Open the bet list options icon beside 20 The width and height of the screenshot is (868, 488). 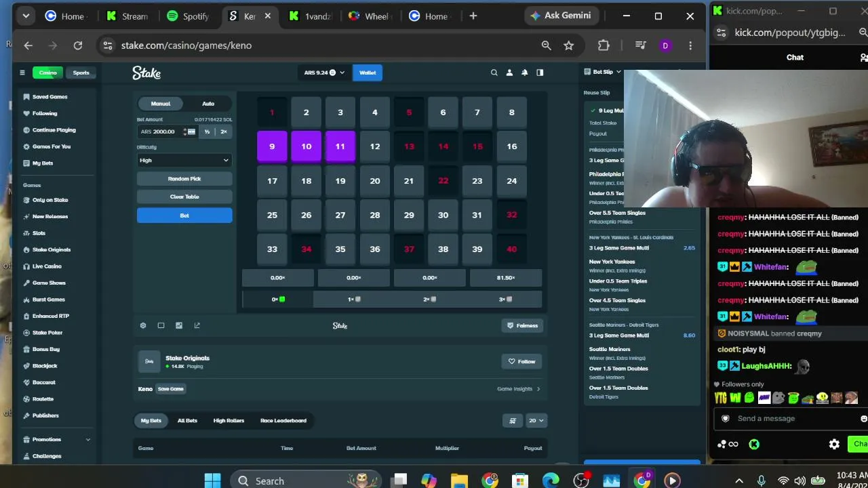pos(513,420)
